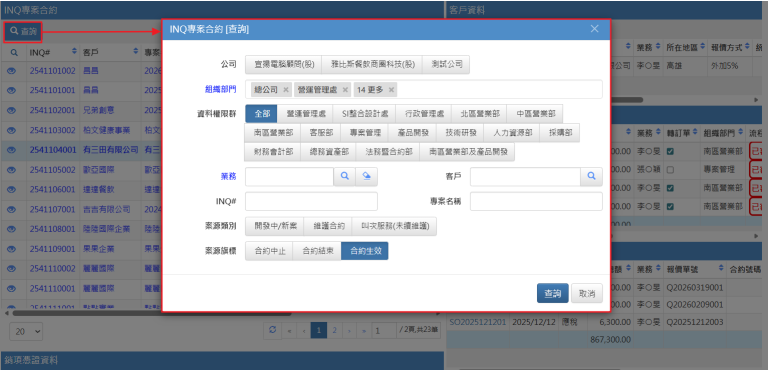Click the 合約中止 flag button
768x370 pixels.
point(269,251)
